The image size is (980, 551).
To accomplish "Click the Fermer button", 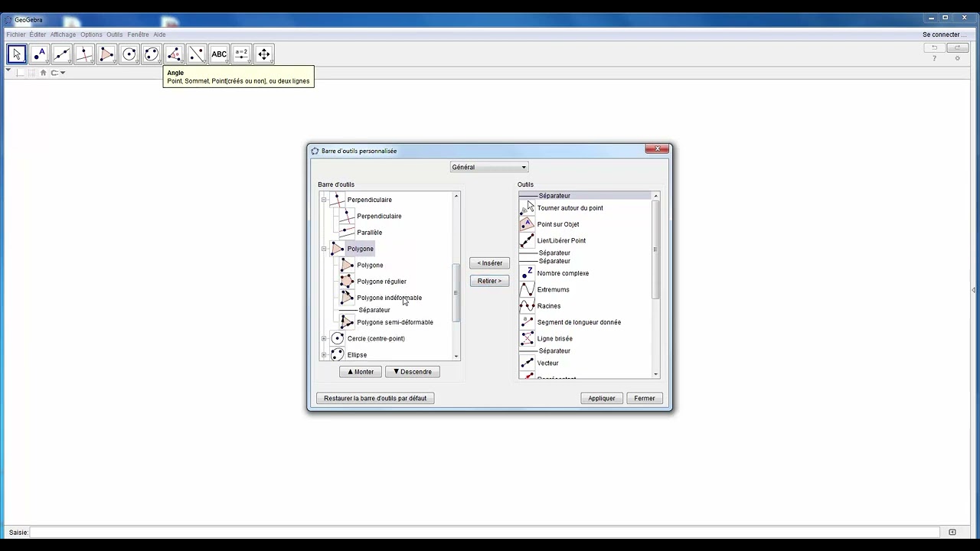I will pos(645,398).
